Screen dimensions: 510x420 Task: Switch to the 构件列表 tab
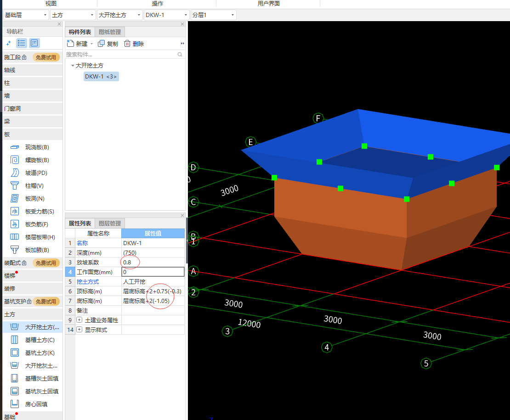click(x=80, y=32)
